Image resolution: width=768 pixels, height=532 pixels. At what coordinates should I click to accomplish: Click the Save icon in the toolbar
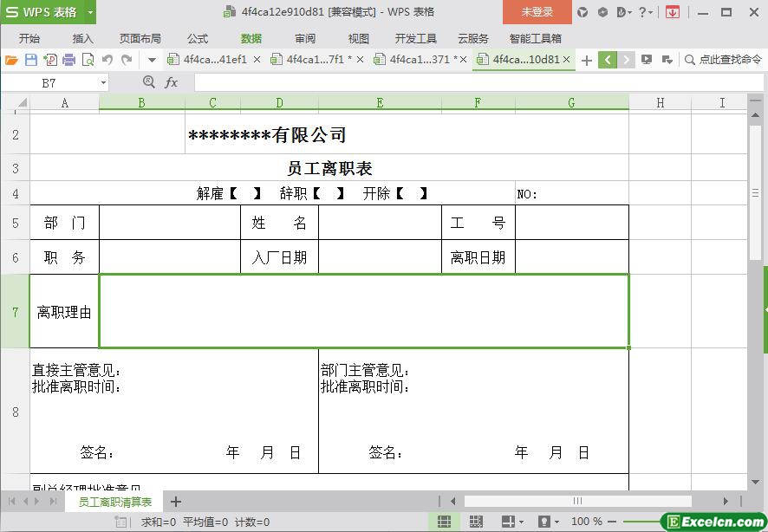[x=31, y=60]
